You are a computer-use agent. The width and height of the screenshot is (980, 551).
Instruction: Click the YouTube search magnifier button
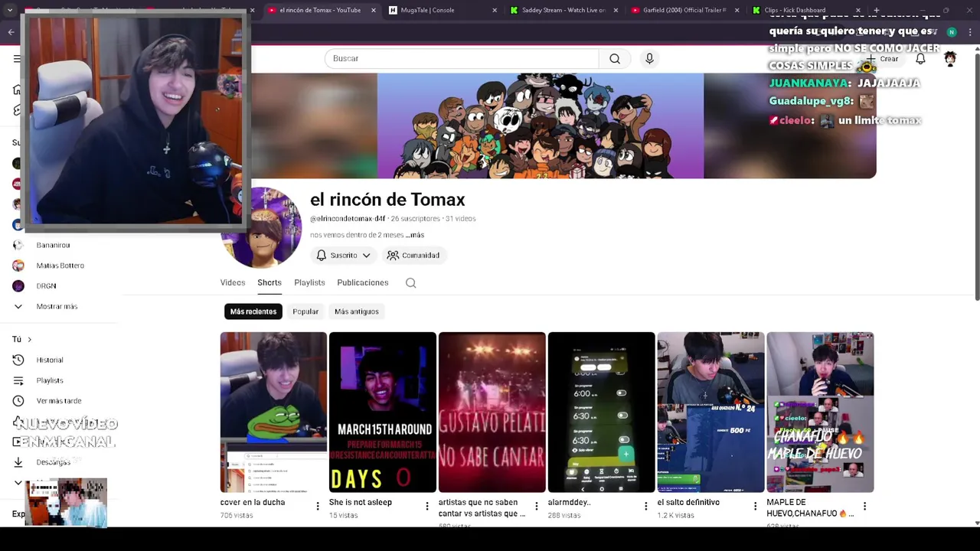(x=615, y=59)
